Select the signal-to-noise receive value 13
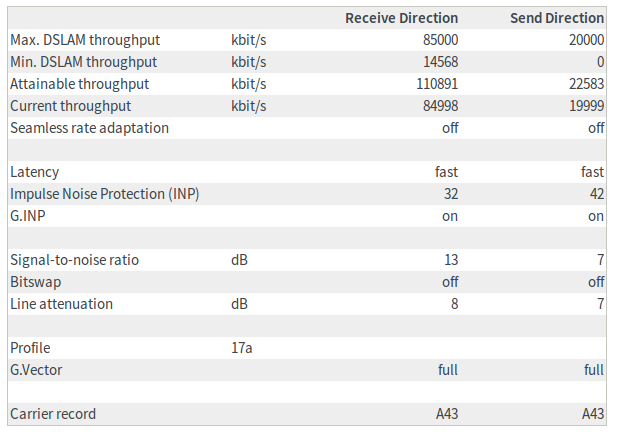This screenshot has width=618, height=432. click(x=450, y=260)
